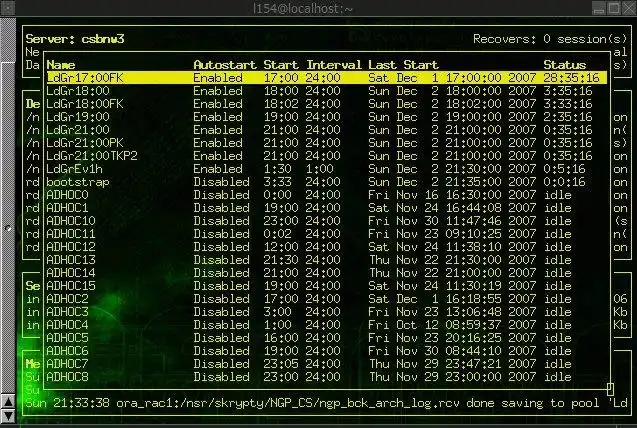This screenshot has height=428, width=637.
Task: Select the LdGr21:00 group row
Action: [x=327, y=130]
